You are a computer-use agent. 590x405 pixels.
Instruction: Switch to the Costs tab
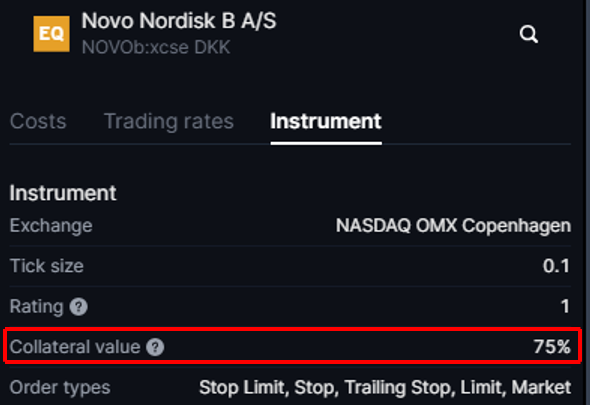(38, 121)
